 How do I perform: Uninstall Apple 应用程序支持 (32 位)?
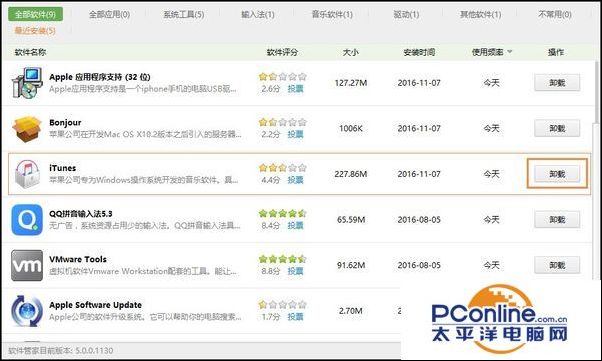pos(557,83)
